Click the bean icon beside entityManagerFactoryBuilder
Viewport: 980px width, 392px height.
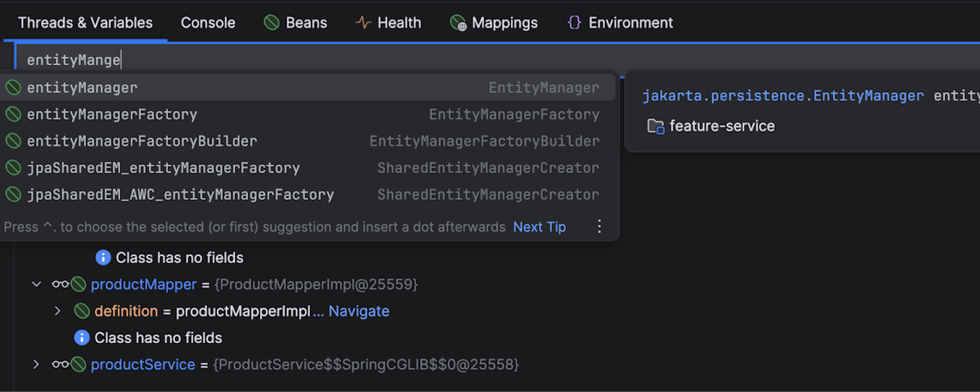tap(13, 141)
